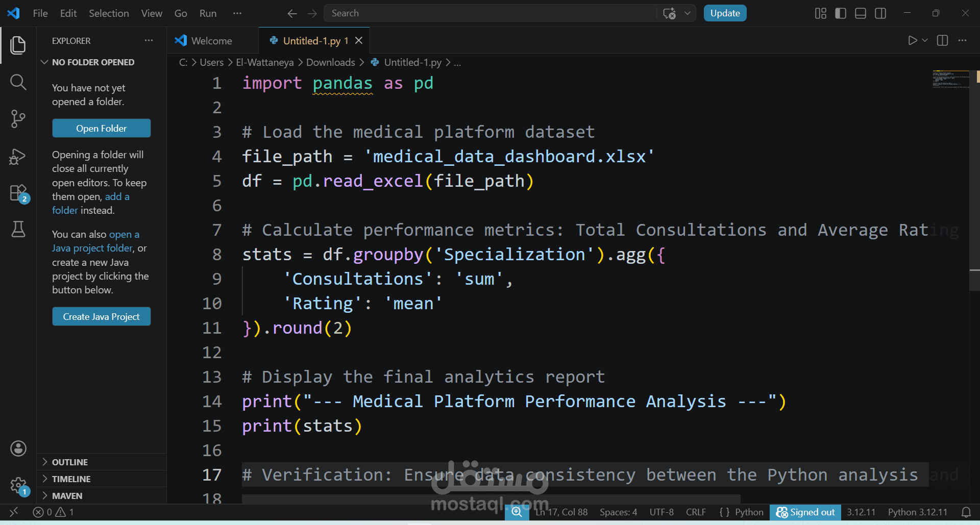Click the Signed out Copilot status item
The width and height of the screenshot is (980, 525).
tap(805, 512)
